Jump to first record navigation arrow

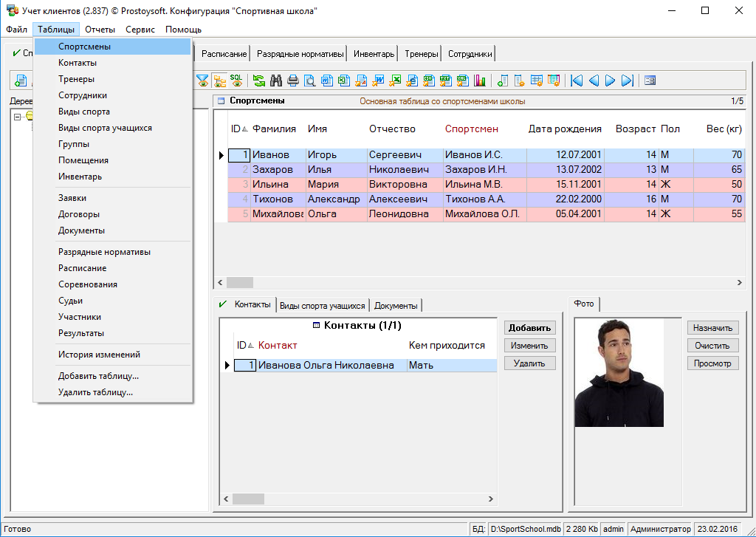coord(577,81)
